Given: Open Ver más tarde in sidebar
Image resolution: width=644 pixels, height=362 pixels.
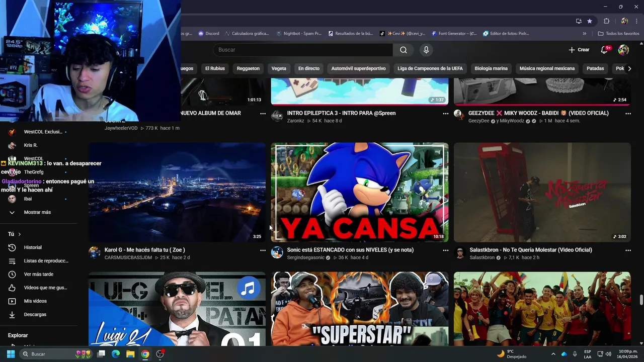Looking at the screenshot, I should [38, 274].
